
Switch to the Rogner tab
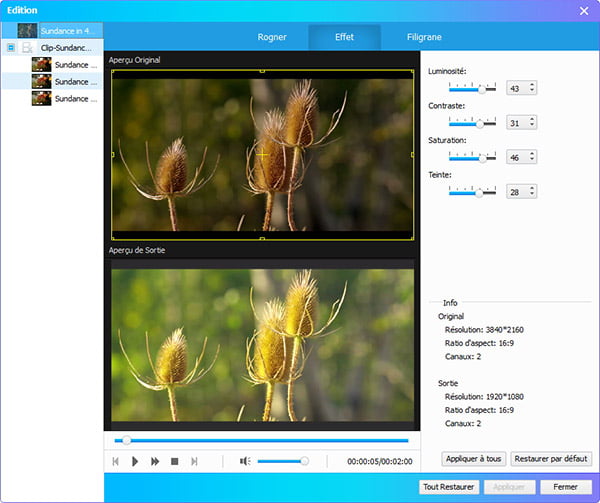point(271,38)
